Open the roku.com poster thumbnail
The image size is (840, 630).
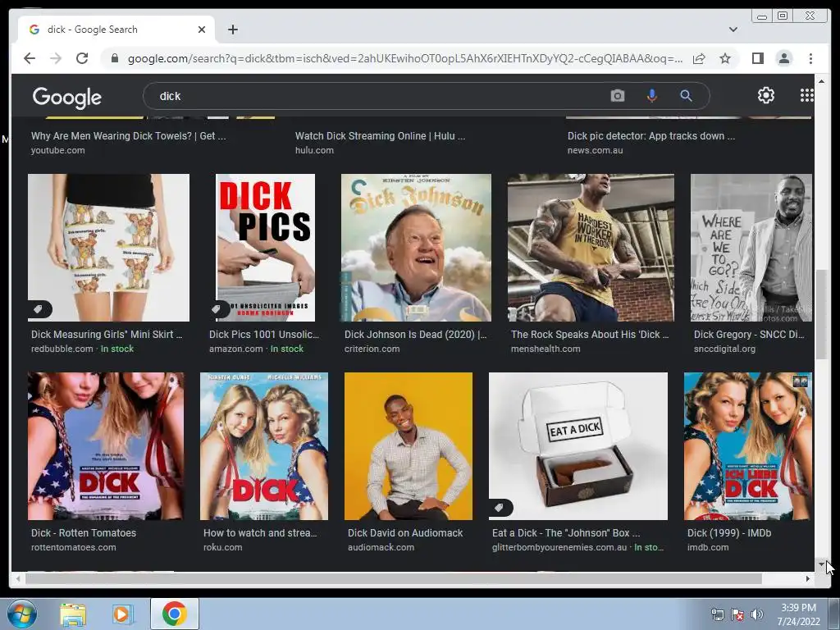264,446
